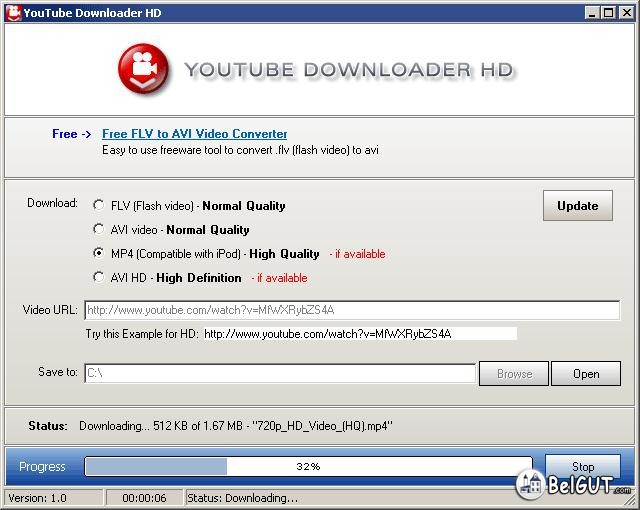Choose MP4 High Quality radio button
The width and height of the screenshot is (640, 510).
pos(99,254)
